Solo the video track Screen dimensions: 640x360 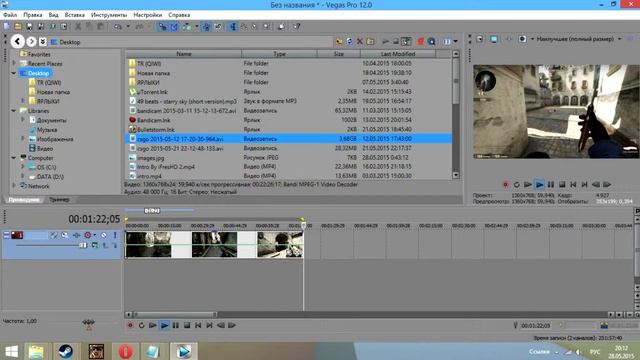coord(115,235)
